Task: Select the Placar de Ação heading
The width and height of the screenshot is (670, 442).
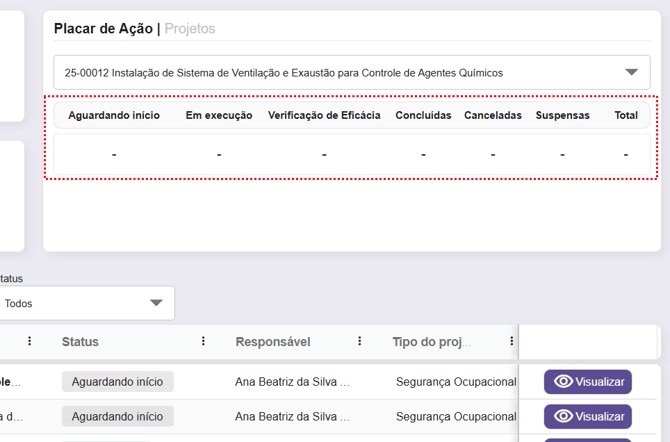Action: click(102, 29)
